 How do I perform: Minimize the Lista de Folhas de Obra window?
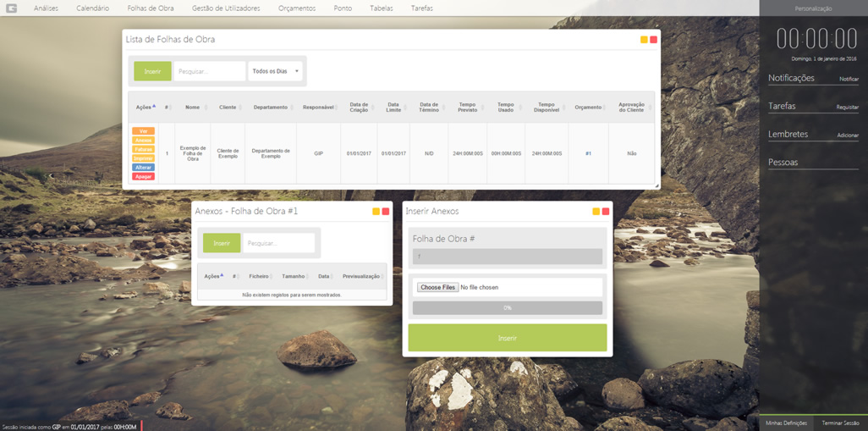pos(644,40)
